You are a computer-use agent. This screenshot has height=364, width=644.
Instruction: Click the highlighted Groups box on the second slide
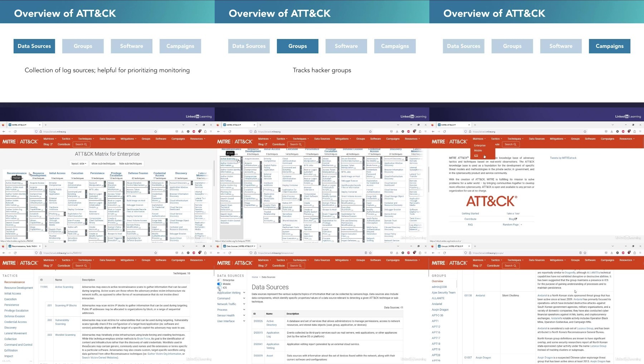tap(298, 46)
